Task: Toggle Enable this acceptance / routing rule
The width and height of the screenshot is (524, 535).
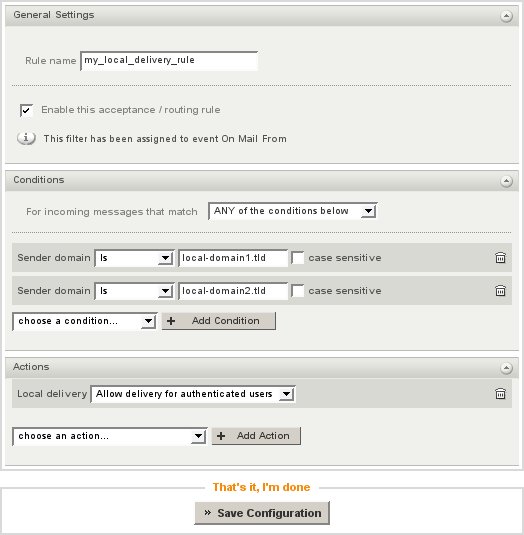Action: [26, 110]
